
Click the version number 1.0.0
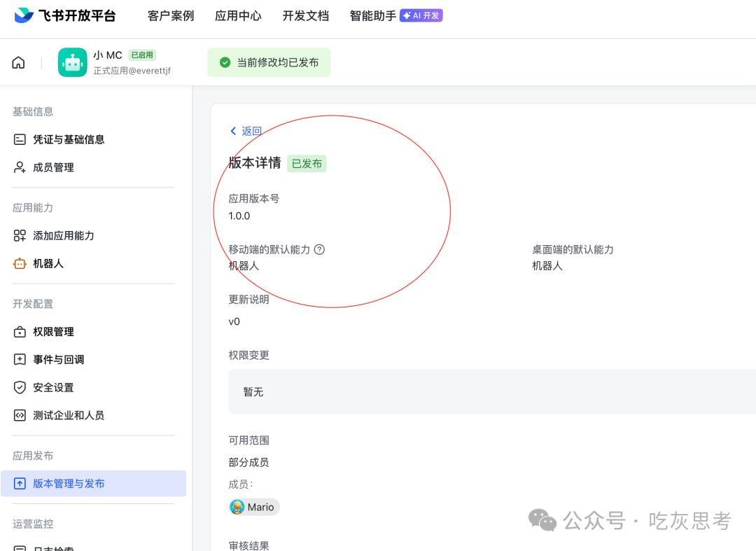pos(239,216)
